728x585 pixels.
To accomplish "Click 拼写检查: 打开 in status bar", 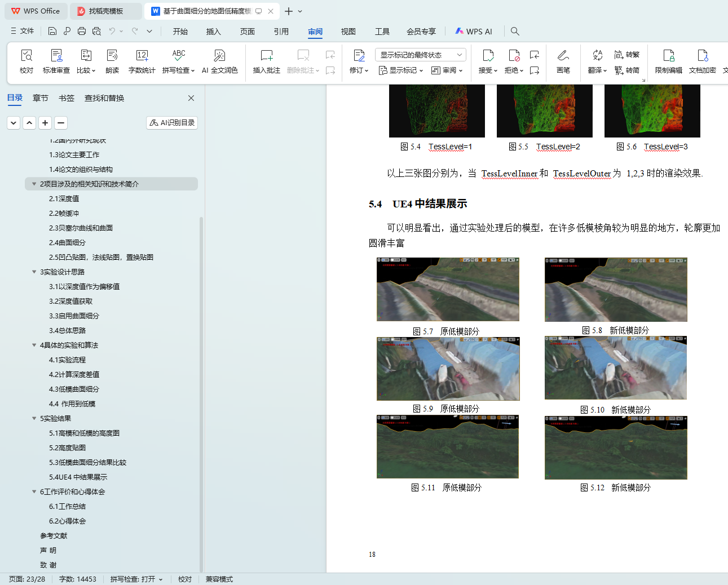I will [x=136, y=579].
